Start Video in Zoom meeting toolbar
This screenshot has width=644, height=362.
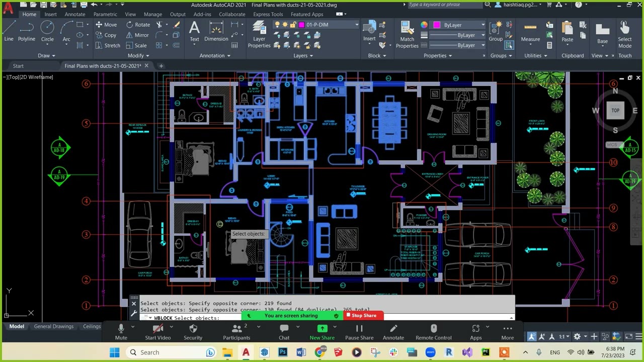(158, 332)
